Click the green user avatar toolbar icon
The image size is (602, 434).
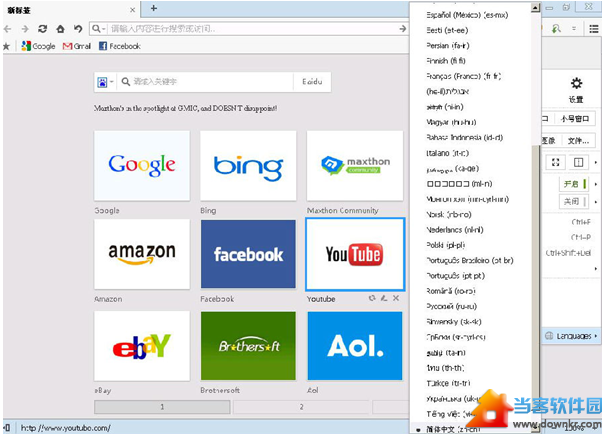pos(556,29)
